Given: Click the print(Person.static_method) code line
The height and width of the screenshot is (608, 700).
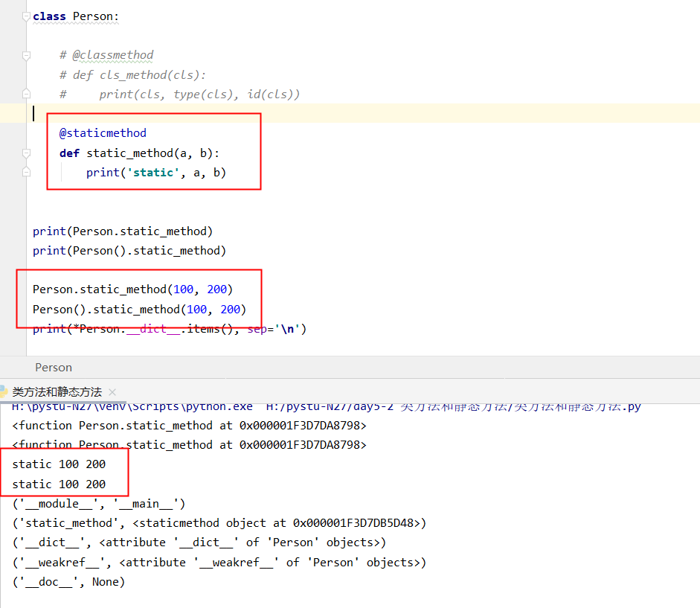Looking at the screenshot, I should (x=123, y=231).
